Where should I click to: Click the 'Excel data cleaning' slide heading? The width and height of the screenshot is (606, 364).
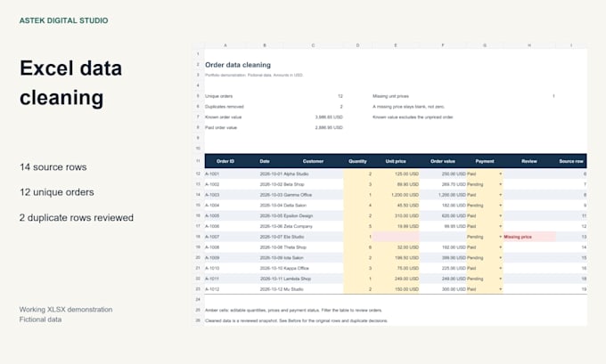pos(71,83)
